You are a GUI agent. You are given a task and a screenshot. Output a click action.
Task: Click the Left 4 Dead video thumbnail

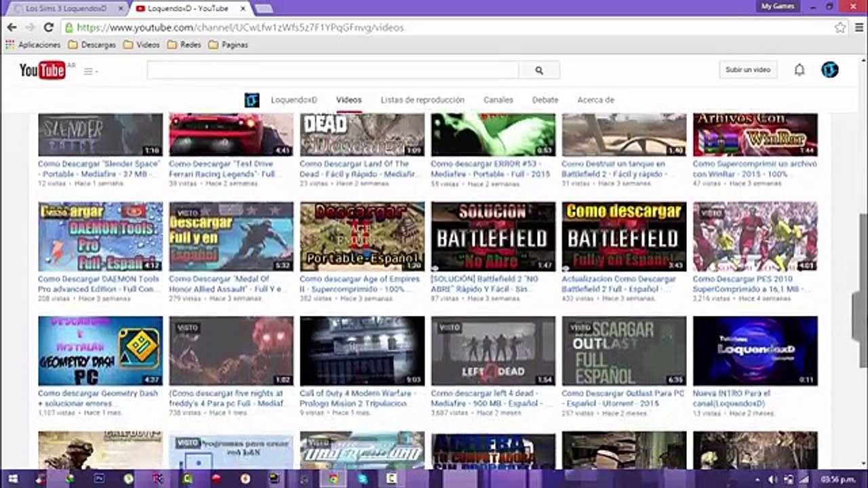click(x=493, y=351)
